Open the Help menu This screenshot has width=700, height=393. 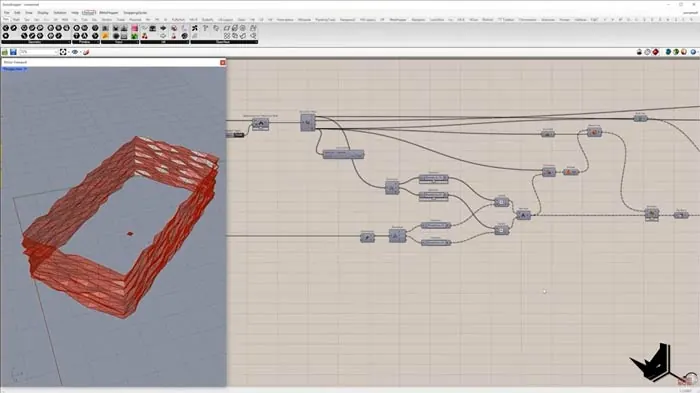pos(75,13)
